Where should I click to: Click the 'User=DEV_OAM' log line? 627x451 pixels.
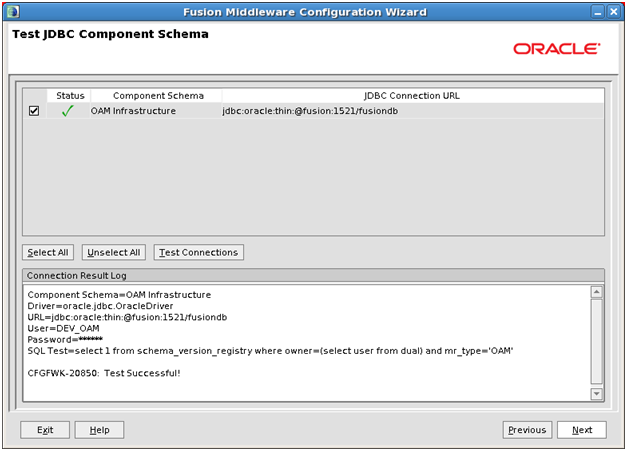[64, 328]
